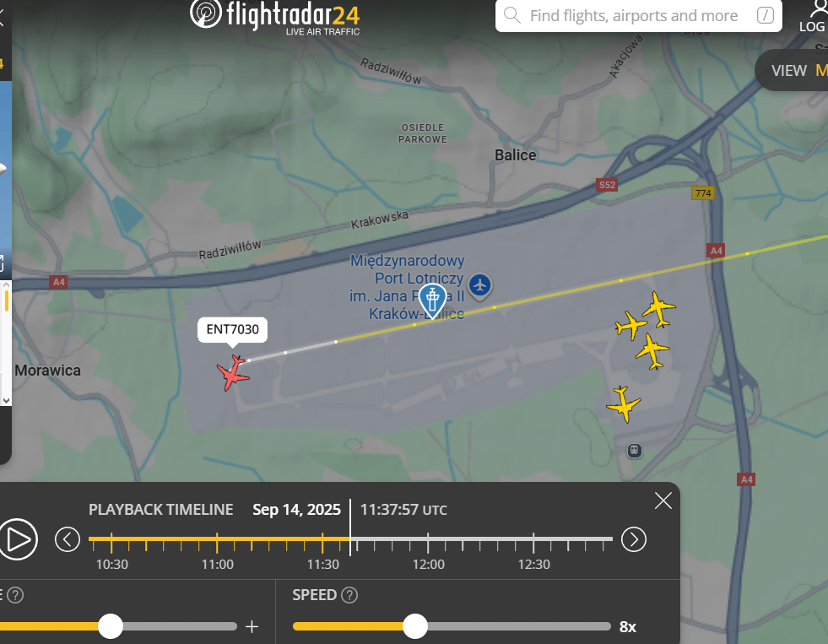The image size is (828, 644).
Task: Step timeline backward with left arrow
Action: (x=68, y=539)
